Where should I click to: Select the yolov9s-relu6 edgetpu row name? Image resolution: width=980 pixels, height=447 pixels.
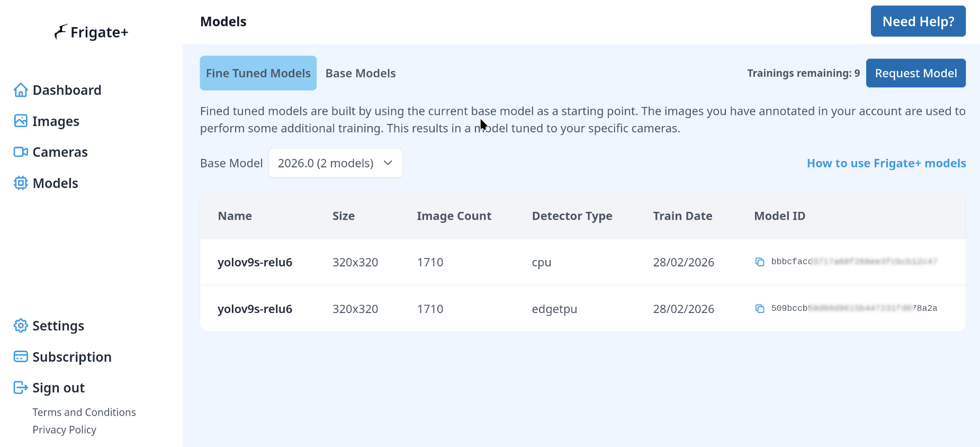point(255,309)
